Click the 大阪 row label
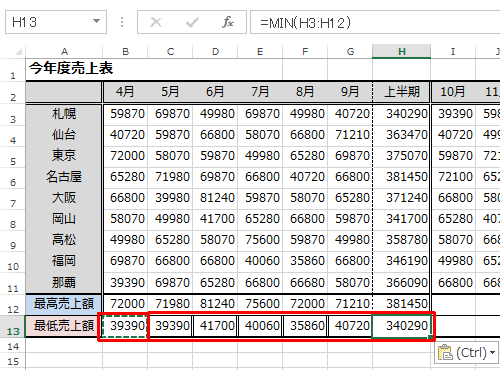Screen dimensions: 500x370 (x=64, y=198)
